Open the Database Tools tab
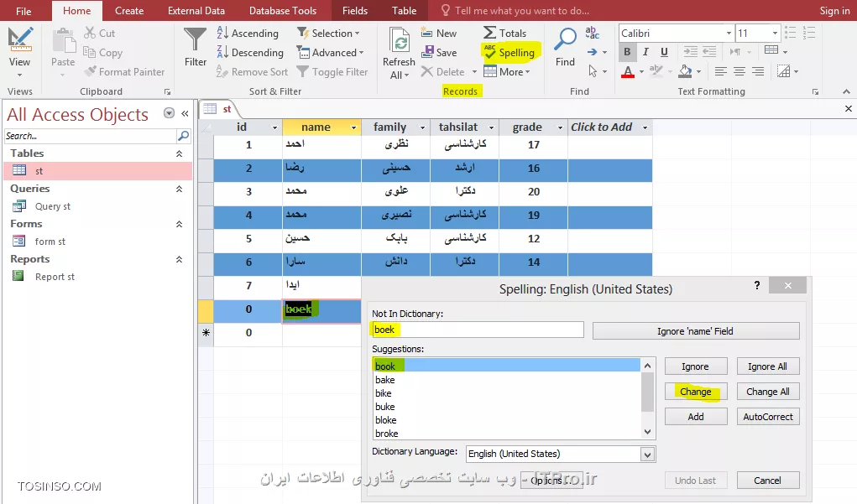Viewport: 857px width, 504px height. pos(283,10)
